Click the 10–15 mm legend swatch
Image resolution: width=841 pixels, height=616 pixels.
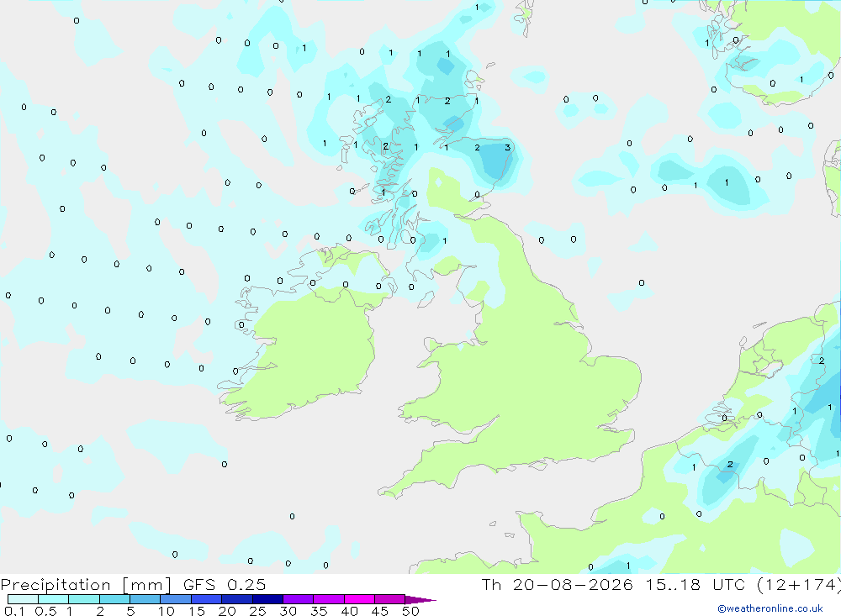176,599
